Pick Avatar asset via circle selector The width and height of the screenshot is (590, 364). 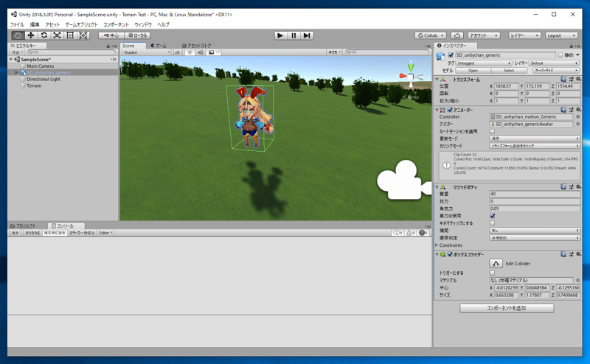click(x=577, y=124)
